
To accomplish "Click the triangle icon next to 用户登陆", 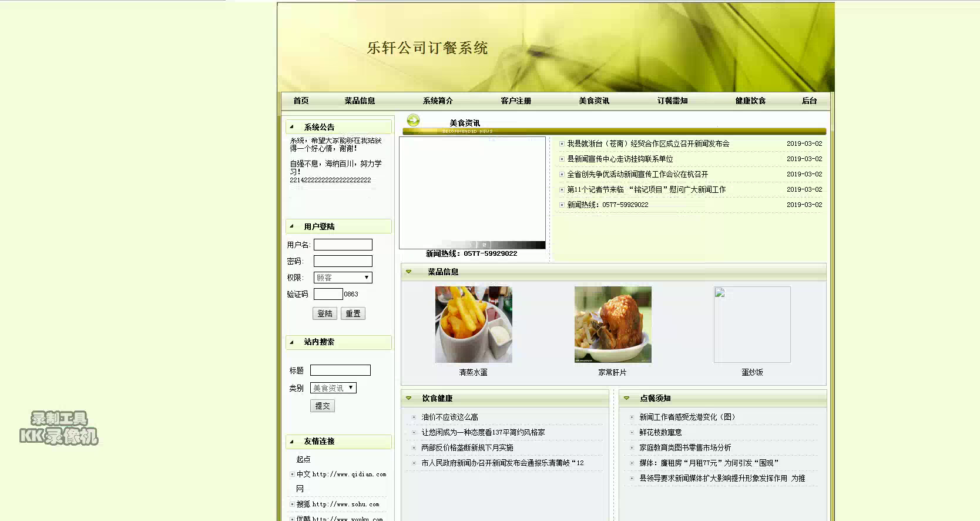I will 291,226.
